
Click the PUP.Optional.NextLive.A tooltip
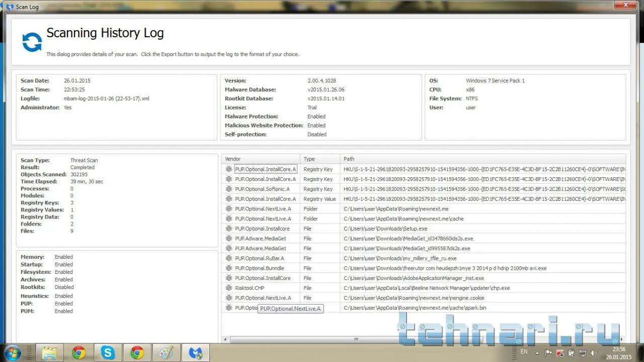(290, 309)
